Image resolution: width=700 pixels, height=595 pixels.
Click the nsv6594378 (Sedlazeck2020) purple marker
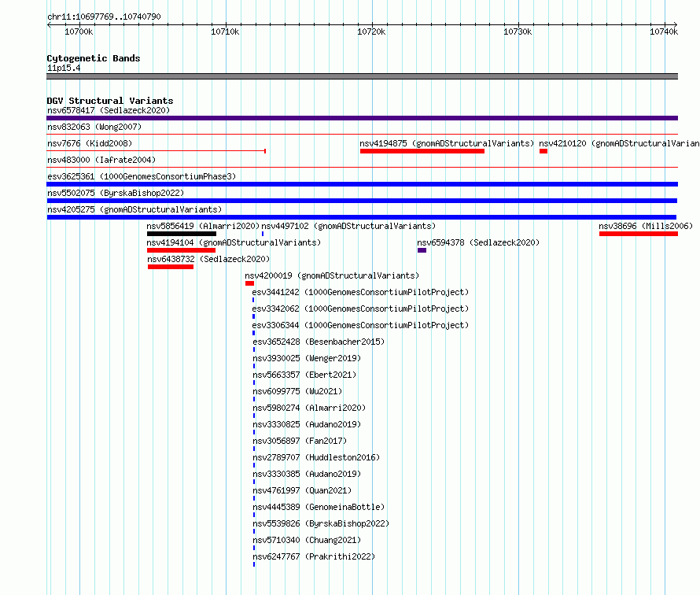click(422, 250)
